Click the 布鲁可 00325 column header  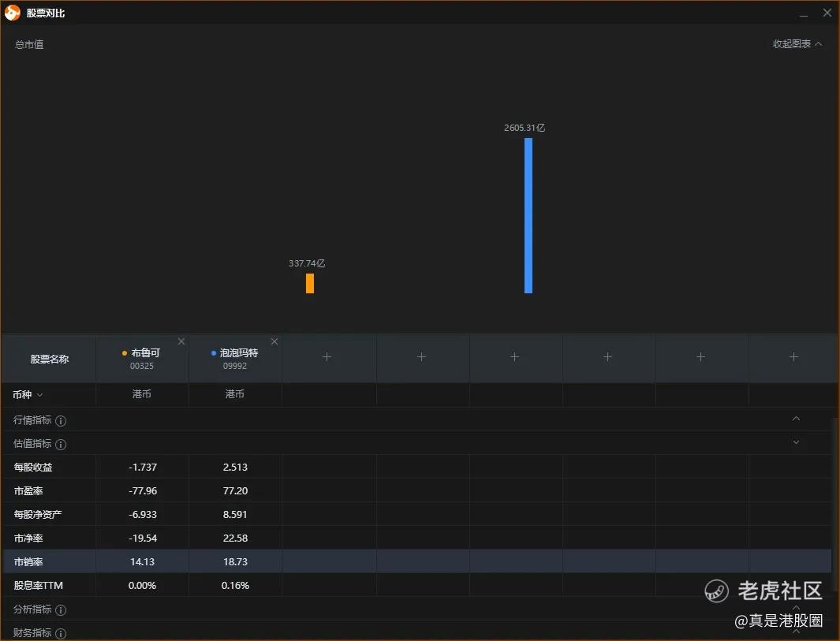tap(142, 359)
